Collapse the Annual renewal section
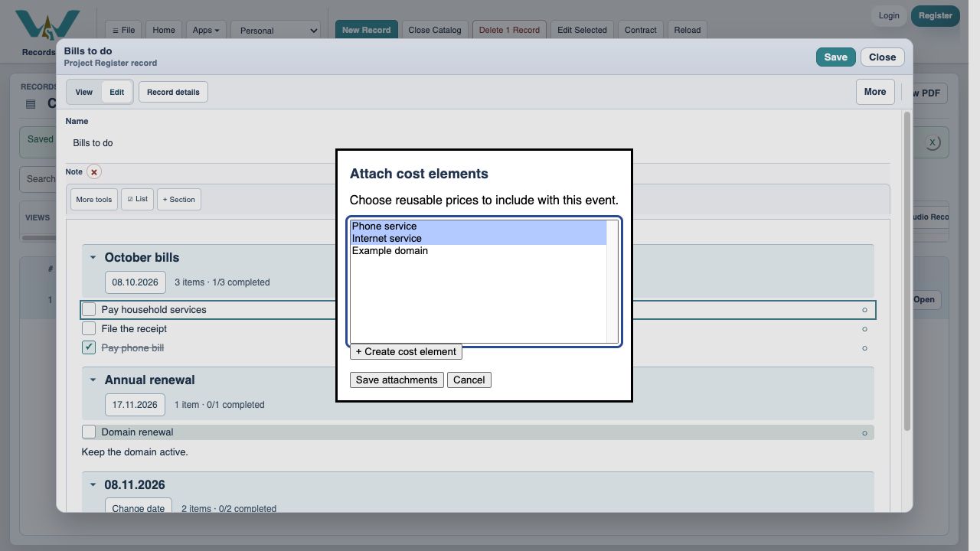The width and height of the screenshot is (980, 551). coord(93,380)
